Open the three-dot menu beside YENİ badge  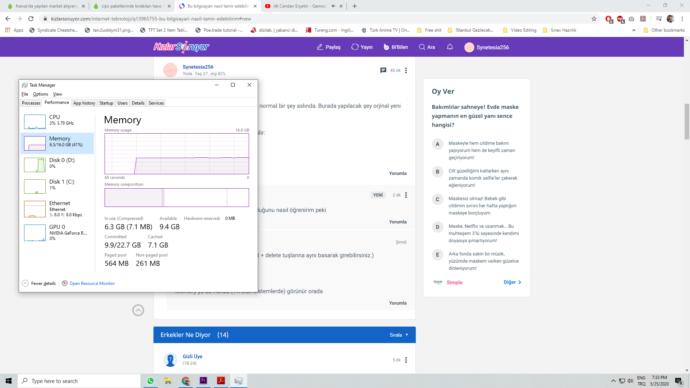406,195
